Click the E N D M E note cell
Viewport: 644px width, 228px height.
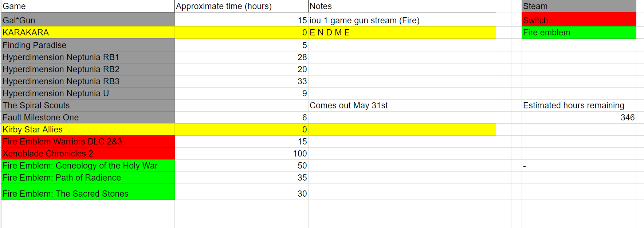402,32
